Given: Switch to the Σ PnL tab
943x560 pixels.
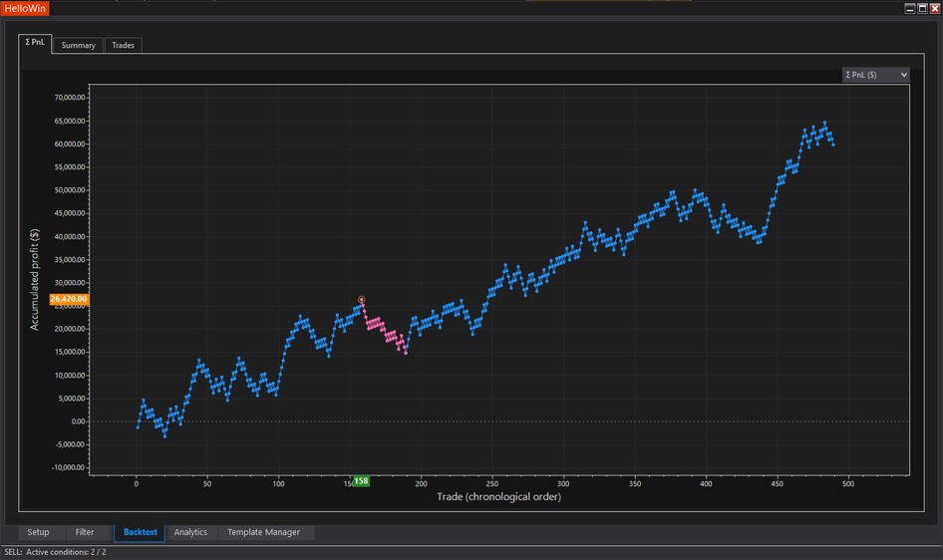Looking at the screenshot, I should click(35, 44).
